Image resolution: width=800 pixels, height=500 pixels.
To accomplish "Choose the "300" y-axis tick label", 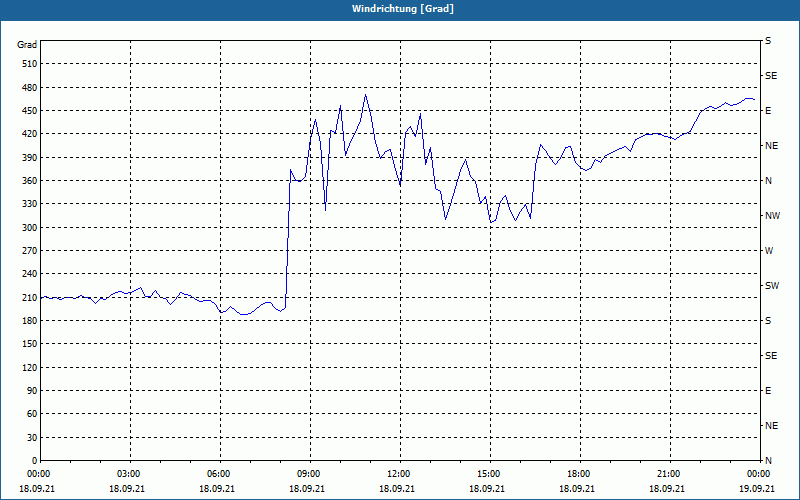I will pos(30,228).
